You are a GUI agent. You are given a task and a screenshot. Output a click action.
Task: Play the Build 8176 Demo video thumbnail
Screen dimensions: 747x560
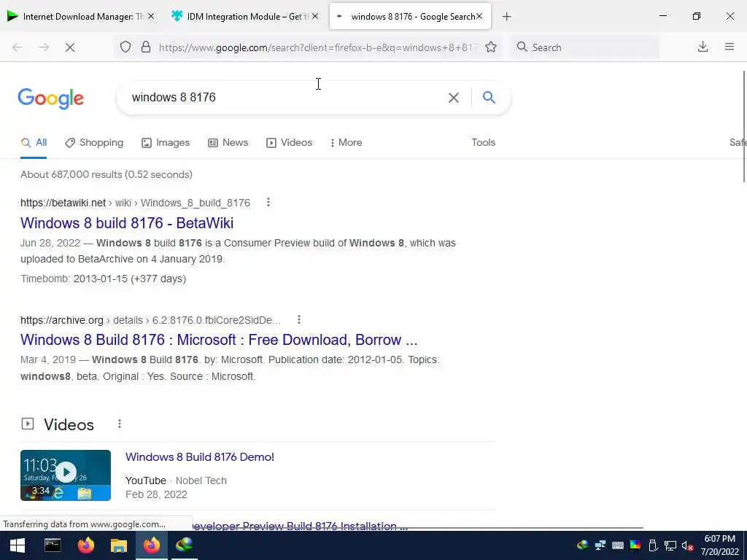coord(66,475)
